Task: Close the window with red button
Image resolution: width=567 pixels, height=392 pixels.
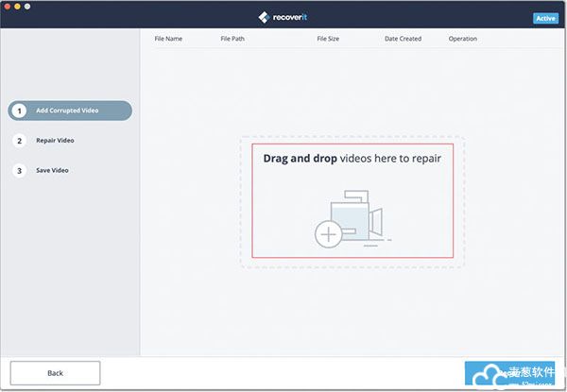Action: [7, 7]
